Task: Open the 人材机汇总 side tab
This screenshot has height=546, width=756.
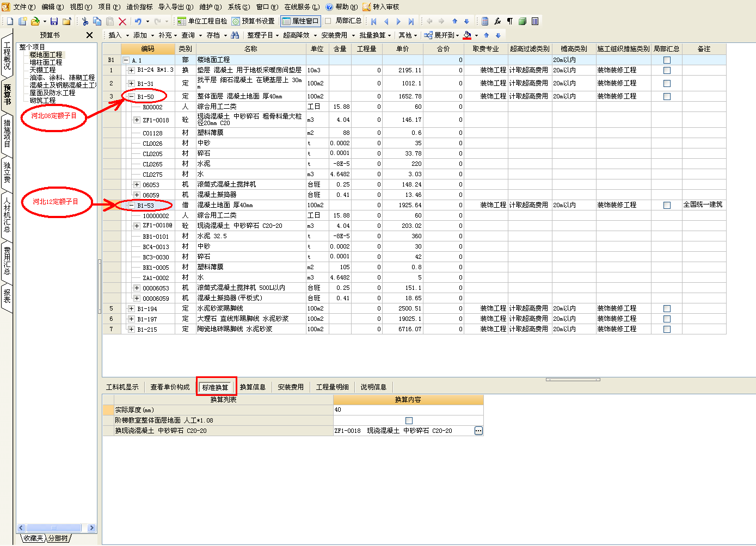Action: [7, 215]
